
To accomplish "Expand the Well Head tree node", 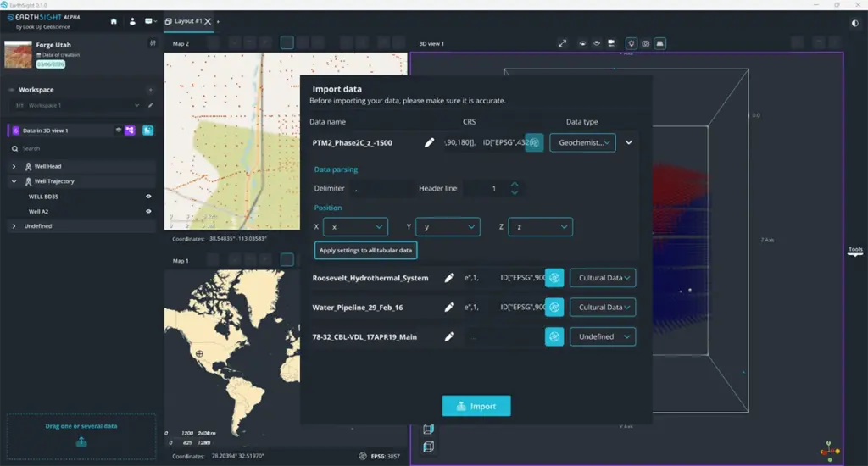I will pyautogui.click(x=14, y=167).
